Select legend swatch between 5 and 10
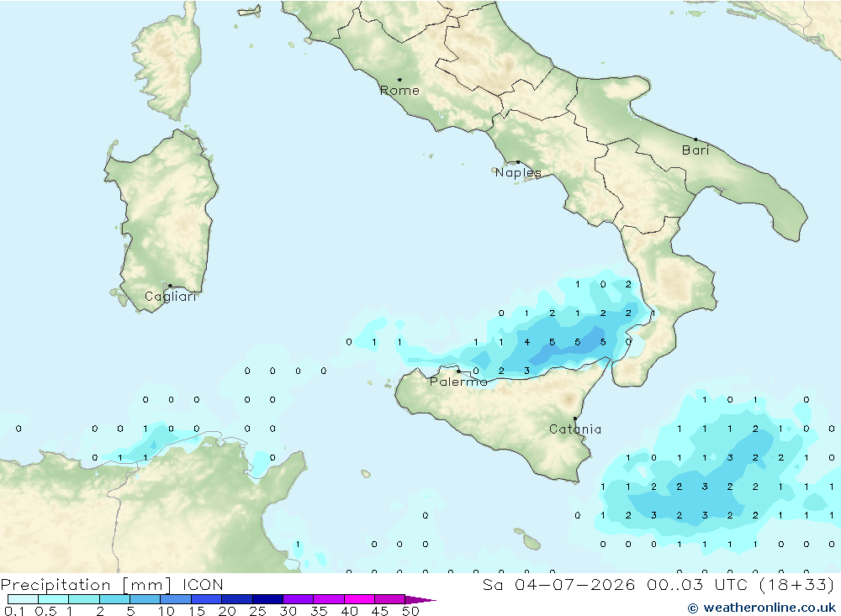The image size is (841, 616). click(145, 599)
